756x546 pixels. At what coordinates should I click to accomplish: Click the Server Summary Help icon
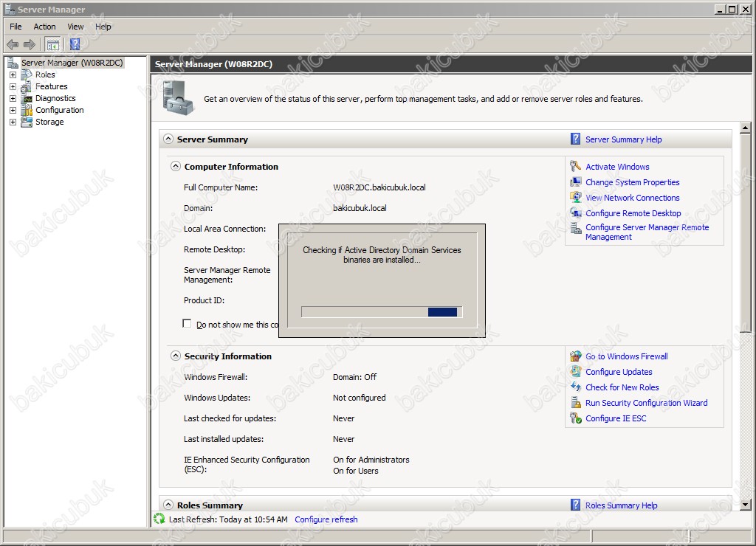(576, 139)
